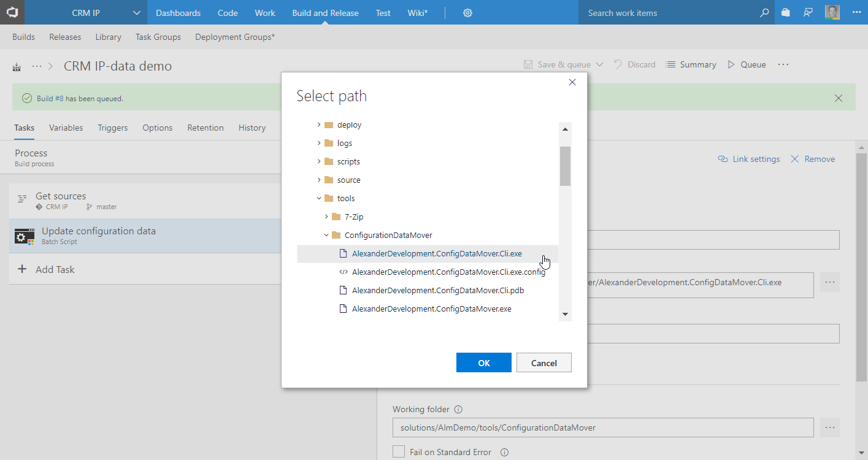Open the user profile avatar
The image size is (868, 460).
pyautogui.click(x=832, y=12)
